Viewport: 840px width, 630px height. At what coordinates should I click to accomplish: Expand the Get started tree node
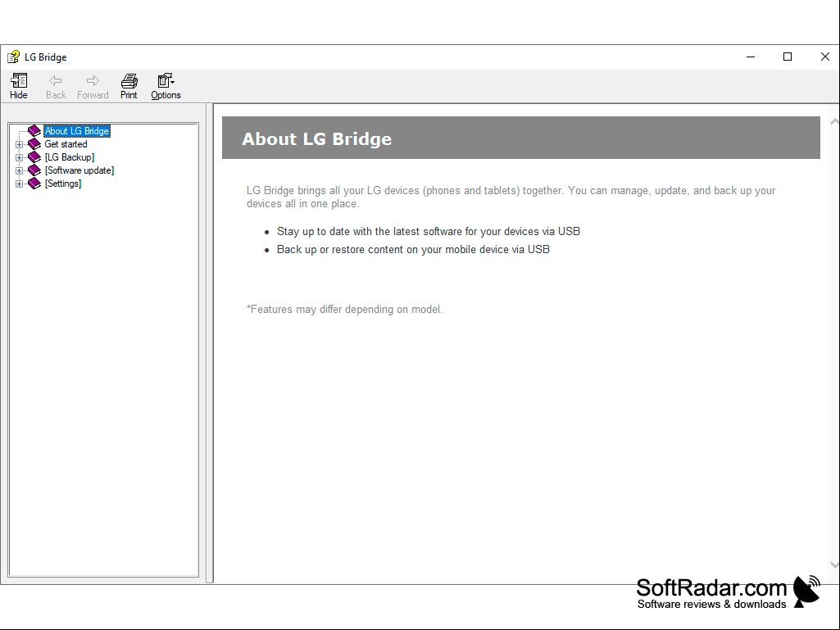tap(20, 145)
